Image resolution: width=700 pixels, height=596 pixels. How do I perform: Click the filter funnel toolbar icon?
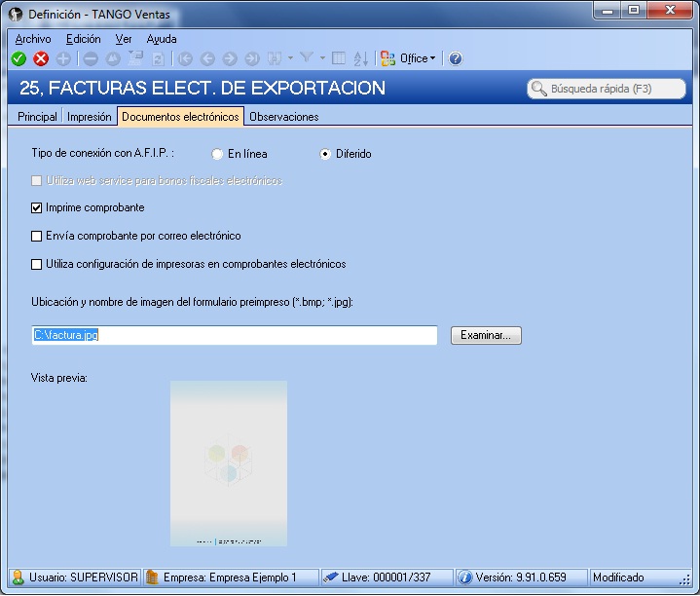tap(307, 58)
